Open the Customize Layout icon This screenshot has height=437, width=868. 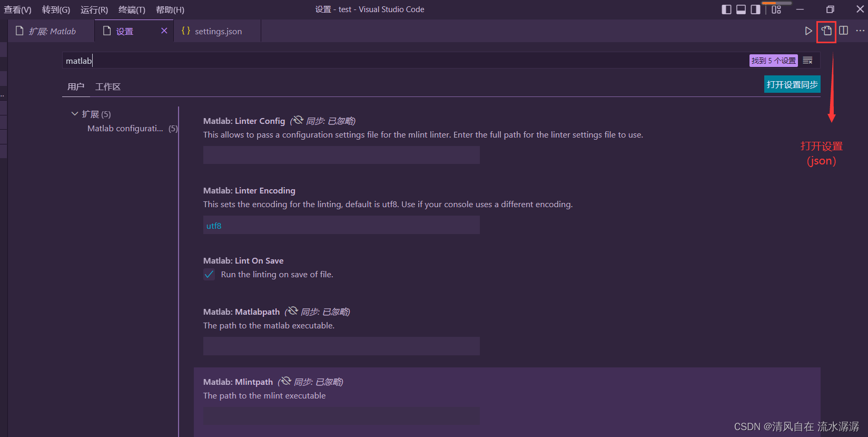[x=776, y=9]
